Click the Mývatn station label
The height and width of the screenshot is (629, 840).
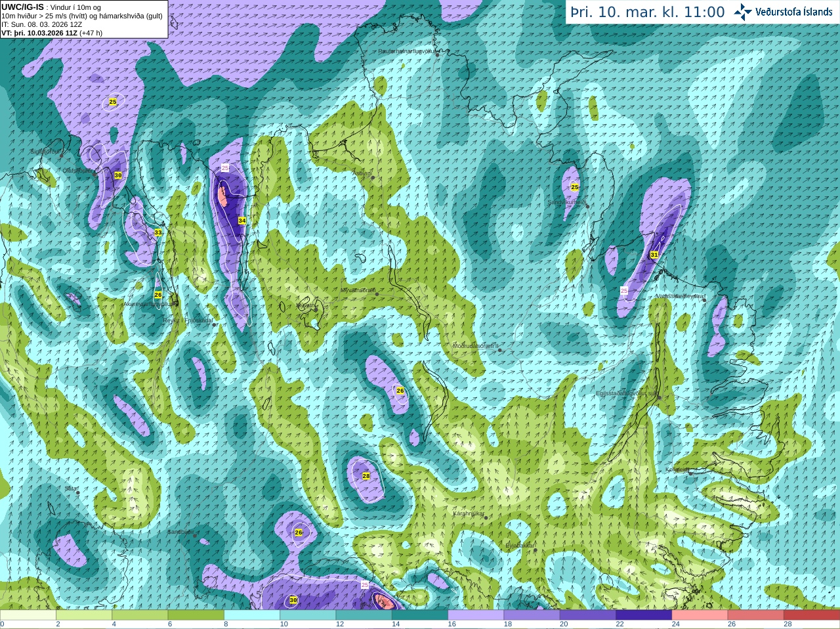tap(306, 305)
